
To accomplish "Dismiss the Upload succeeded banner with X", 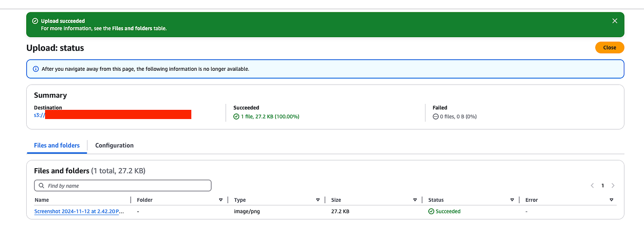I will (615, 21).
